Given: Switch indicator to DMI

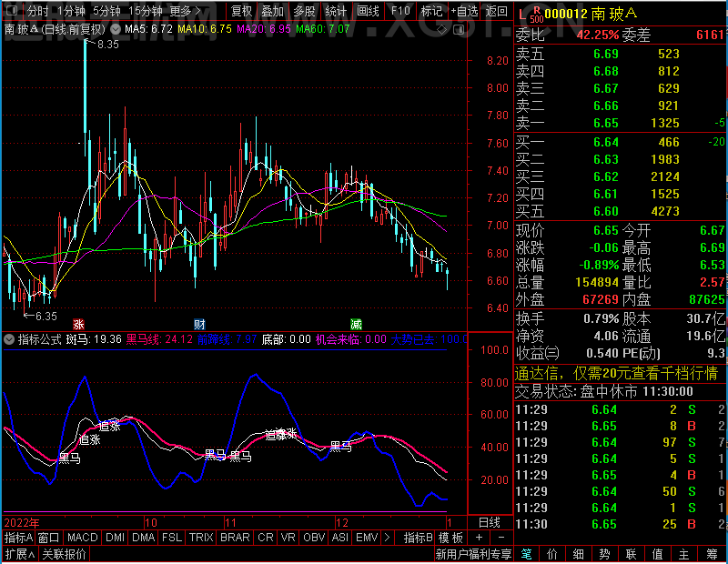Looking at the screenshot, I should point(116,538).
